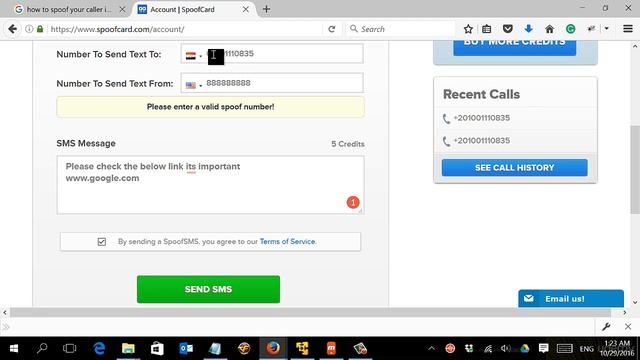Open Outlook from the taskbar

pos(186,349)
